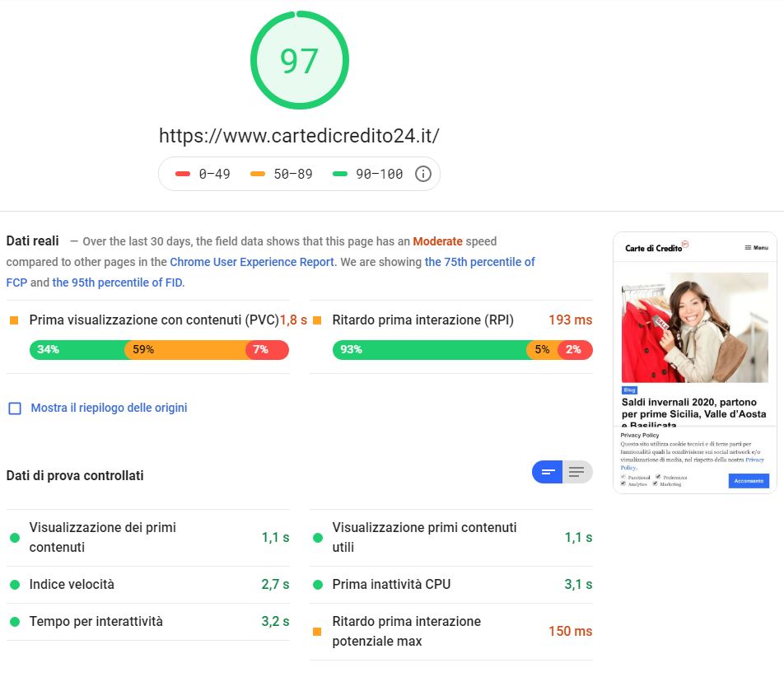Click the green dot beside Tempo per interattività

15,622
